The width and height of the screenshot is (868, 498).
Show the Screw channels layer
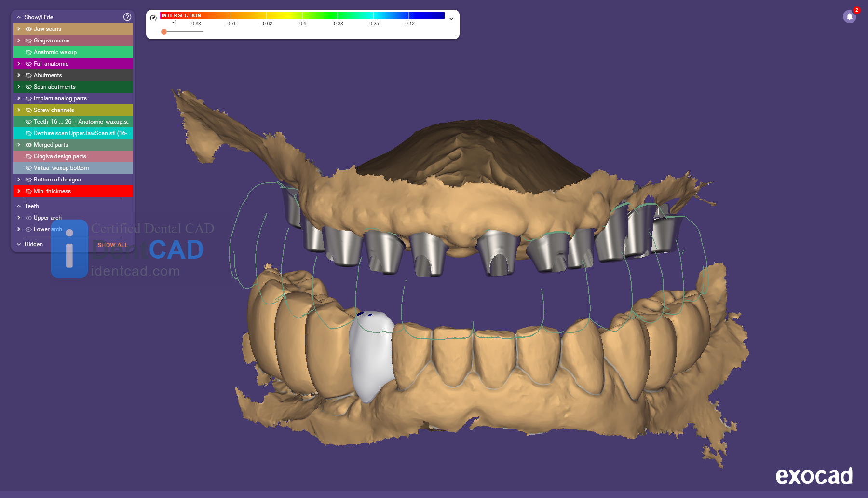[x=28, y=110]
